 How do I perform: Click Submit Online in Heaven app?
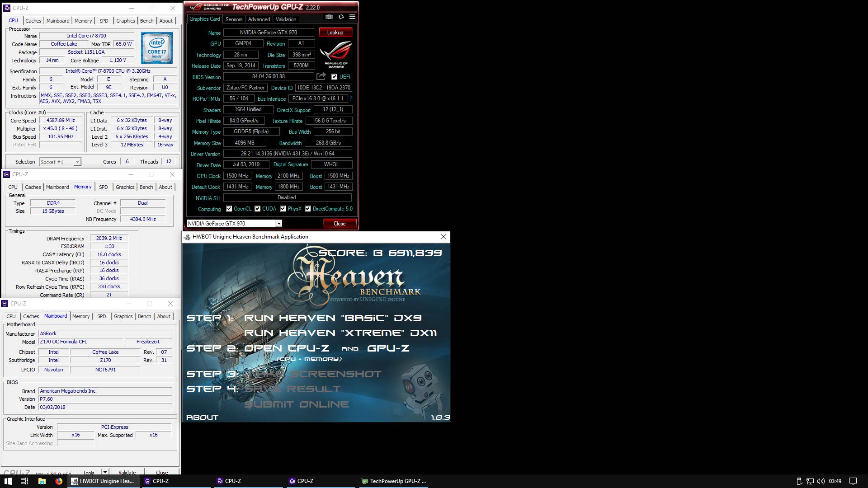tap(297, 404)
